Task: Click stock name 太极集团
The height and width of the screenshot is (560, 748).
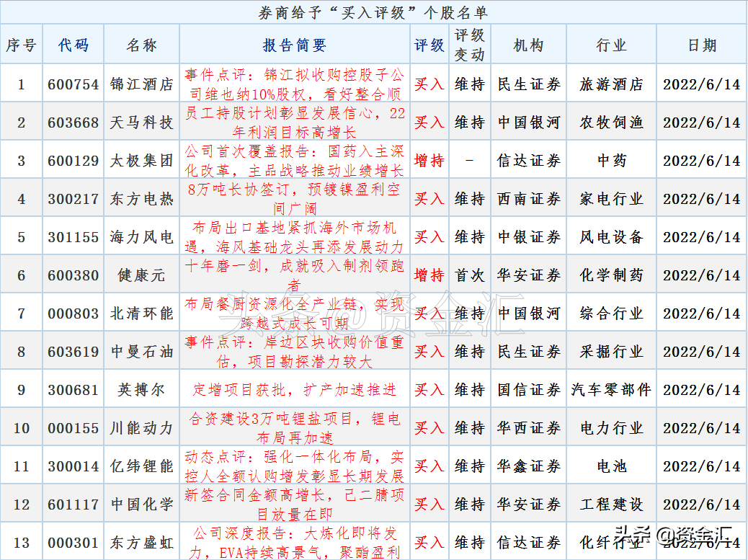Action: 141,161
